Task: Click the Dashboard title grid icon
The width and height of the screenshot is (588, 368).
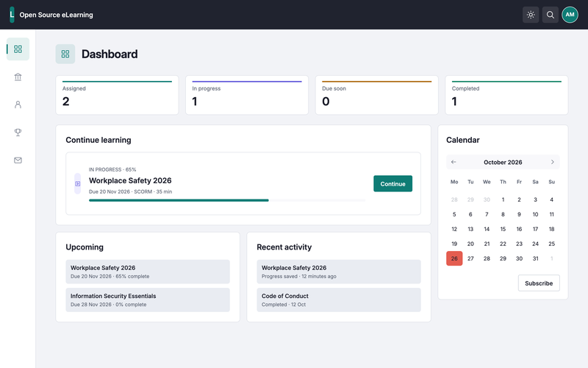Action: 65,54
